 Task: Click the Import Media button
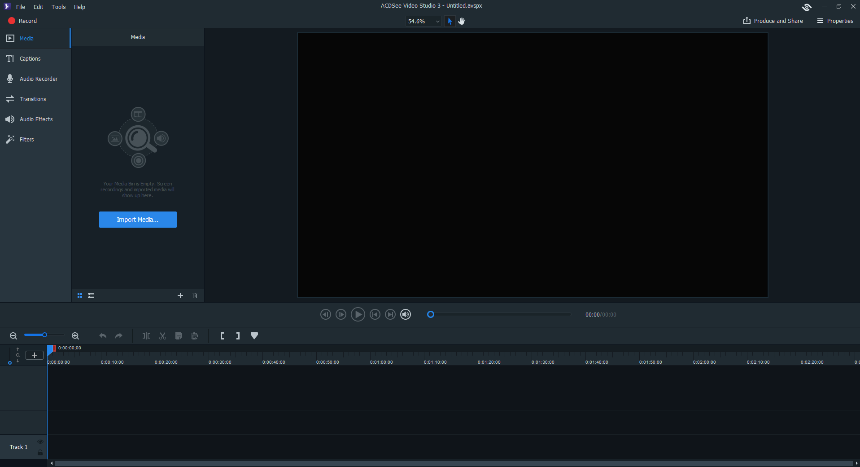tap(138, 220)
